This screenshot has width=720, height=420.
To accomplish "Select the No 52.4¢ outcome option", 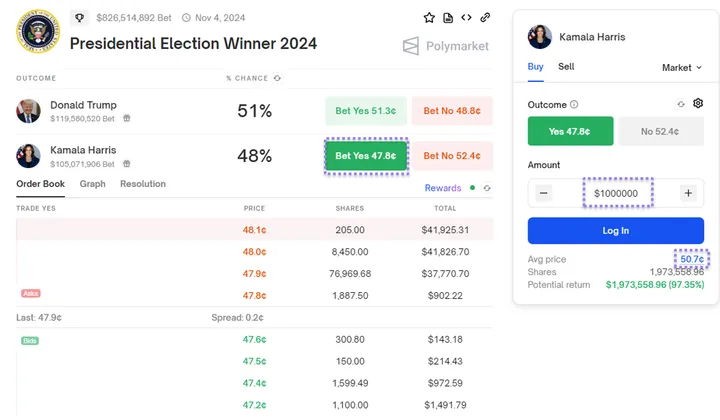I will pos(663,131).
